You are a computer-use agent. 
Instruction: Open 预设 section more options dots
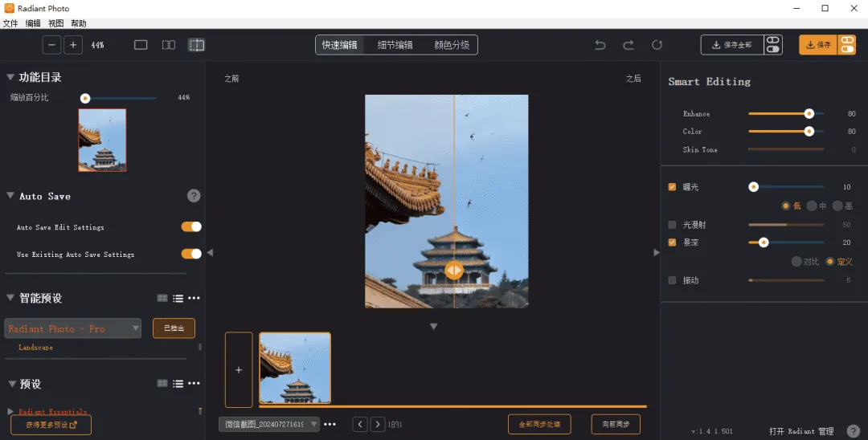pyautogui.click(x=194, y=383)
